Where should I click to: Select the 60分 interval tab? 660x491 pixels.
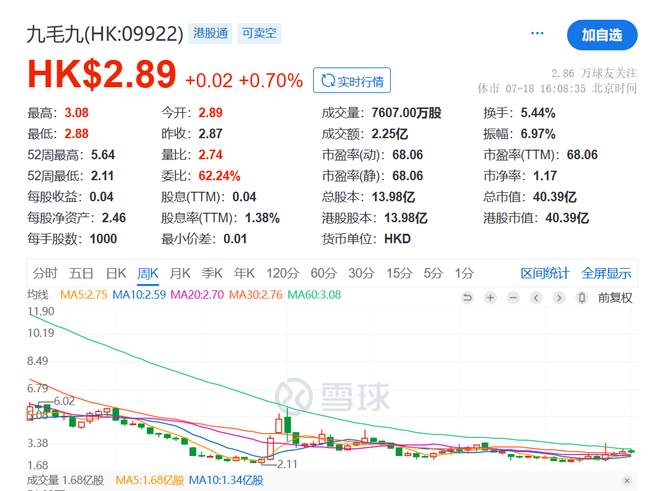324,273
